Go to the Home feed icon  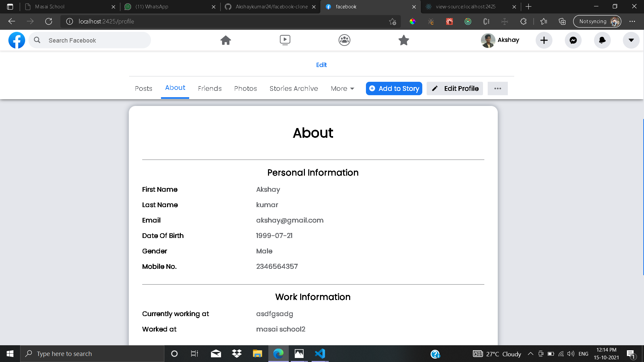[x=226, y=40]
